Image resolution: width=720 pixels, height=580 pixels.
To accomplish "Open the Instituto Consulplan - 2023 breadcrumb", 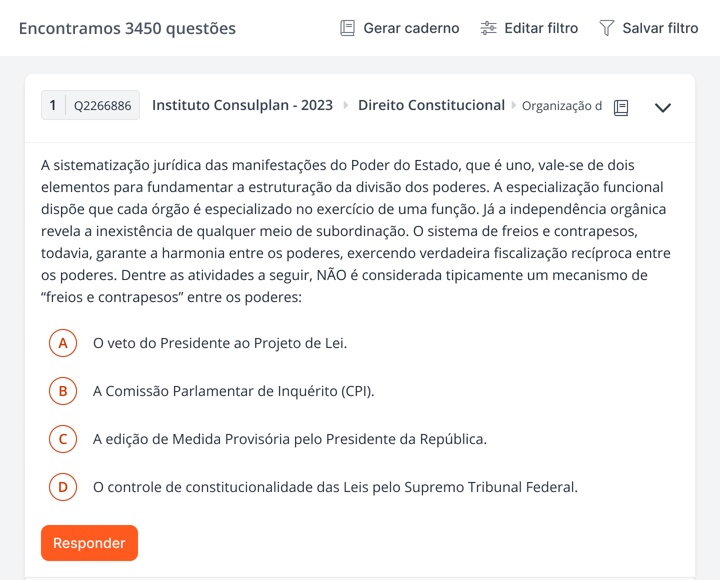I will tap(242, 105).
